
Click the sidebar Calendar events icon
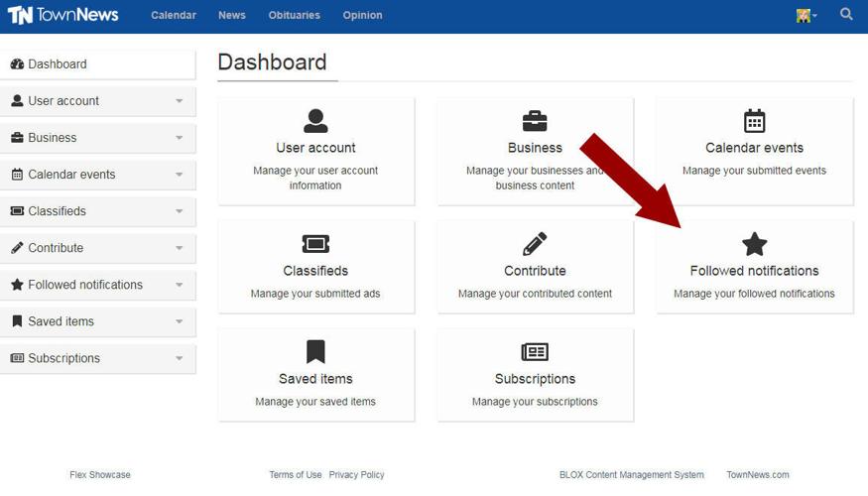[x=17, y=175]
